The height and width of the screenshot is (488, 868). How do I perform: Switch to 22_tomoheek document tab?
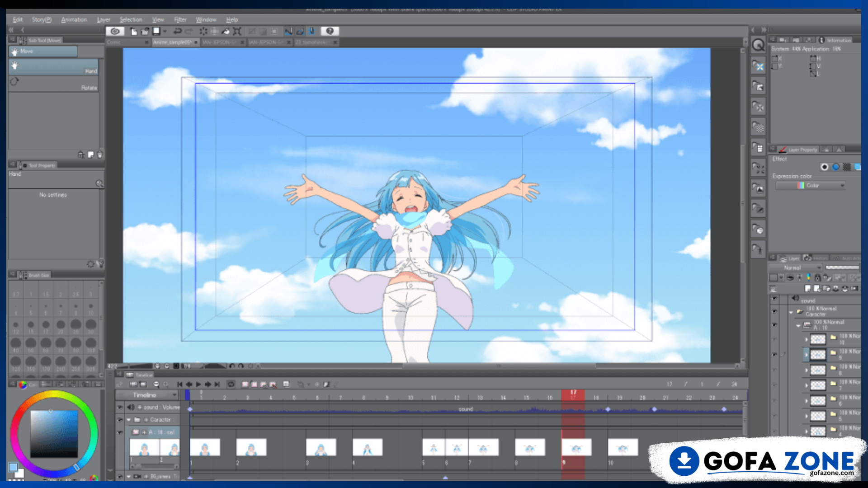316,42
